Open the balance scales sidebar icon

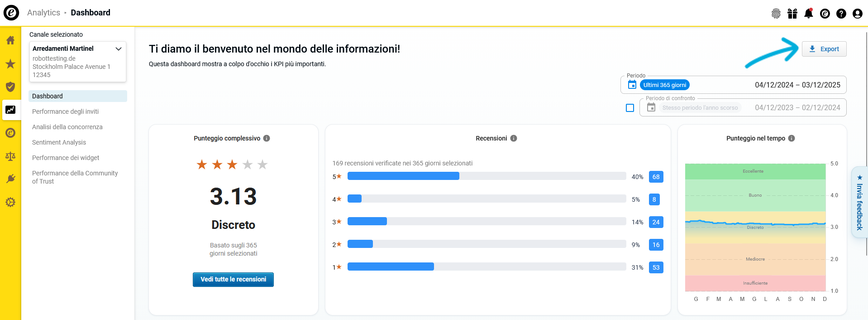pyautogui.click(x=10, y=156)
